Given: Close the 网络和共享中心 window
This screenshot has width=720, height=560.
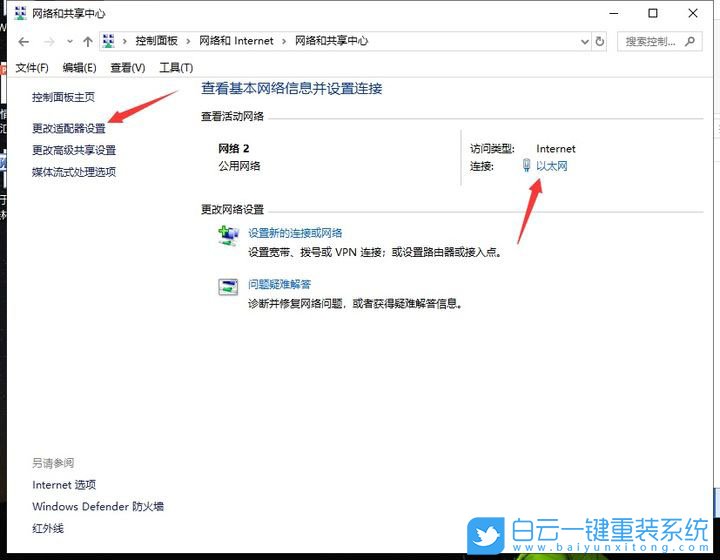Looking at the screenshot, I should (693, 13).
